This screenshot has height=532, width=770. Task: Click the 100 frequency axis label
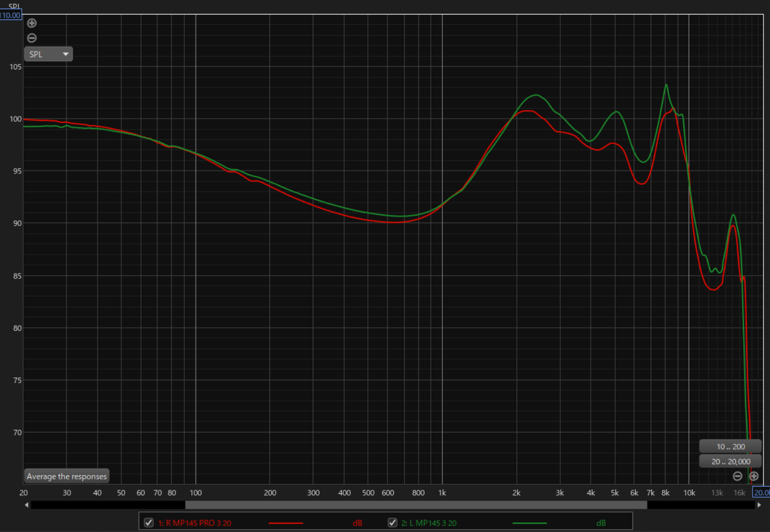(195, 493)
